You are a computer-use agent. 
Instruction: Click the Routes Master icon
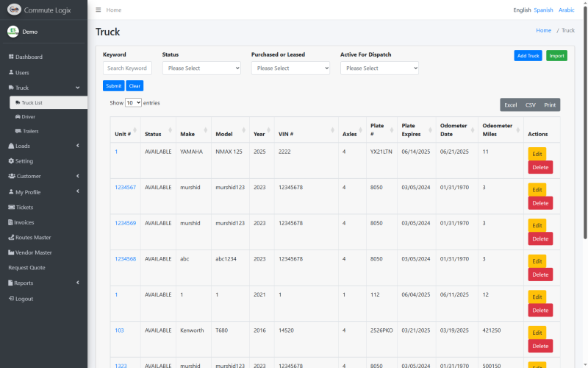(x=11, y=237)
